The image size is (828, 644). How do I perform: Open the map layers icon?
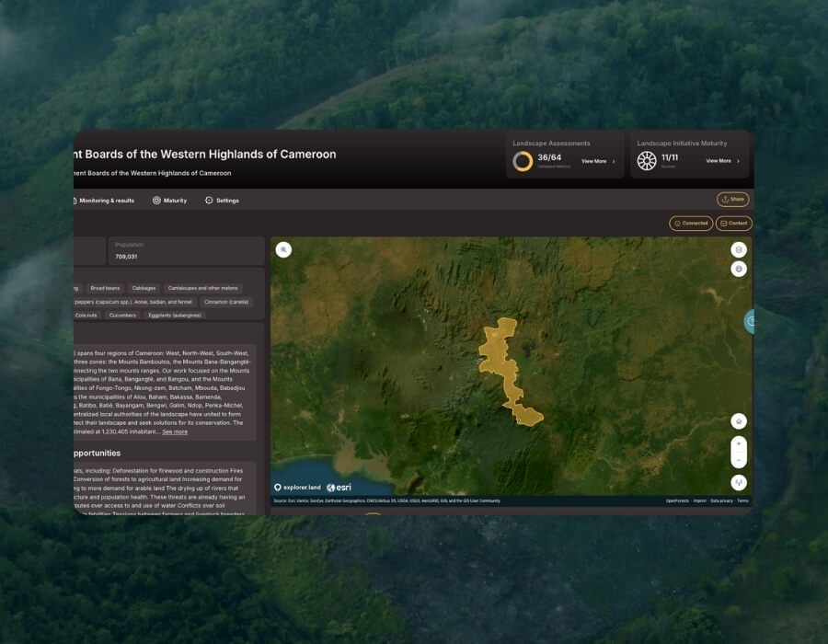(738, 249)
